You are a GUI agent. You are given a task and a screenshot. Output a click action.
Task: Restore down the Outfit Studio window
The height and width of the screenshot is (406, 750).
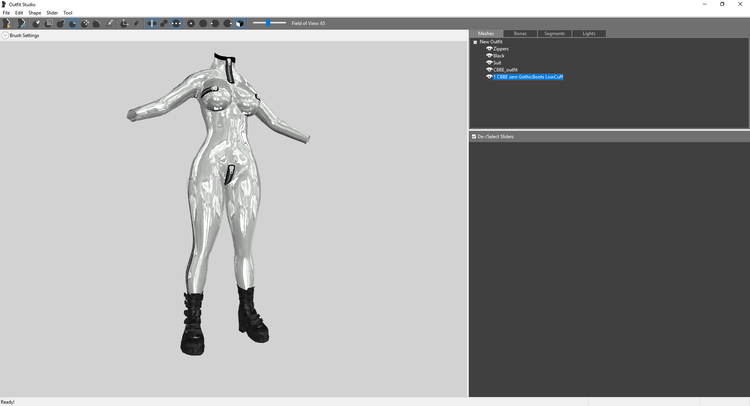(722, 4)
